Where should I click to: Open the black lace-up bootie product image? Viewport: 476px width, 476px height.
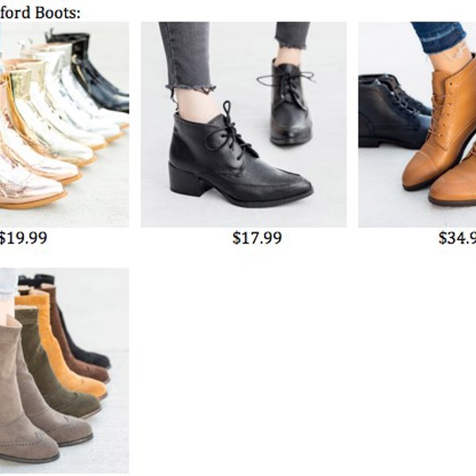click(244, 125)
